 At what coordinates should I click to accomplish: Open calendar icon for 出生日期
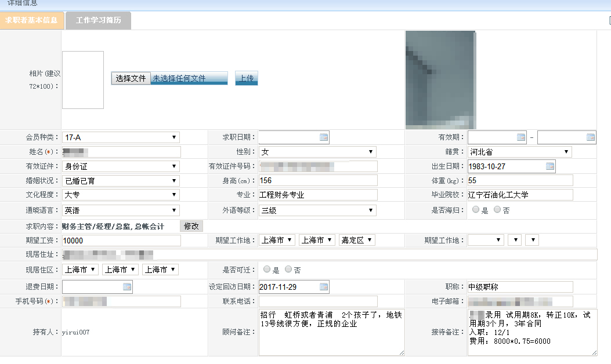[x=550, y=166]
